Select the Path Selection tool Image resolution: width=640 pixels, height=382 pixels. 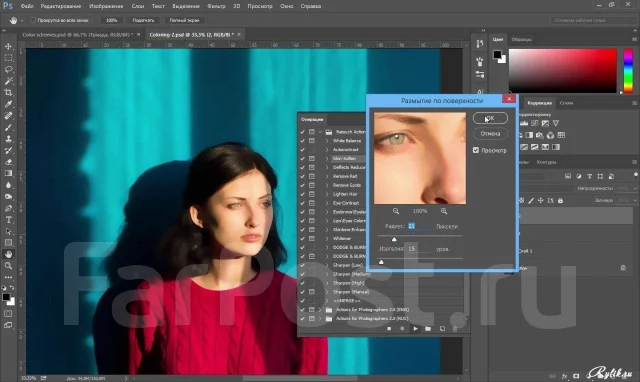8,231
